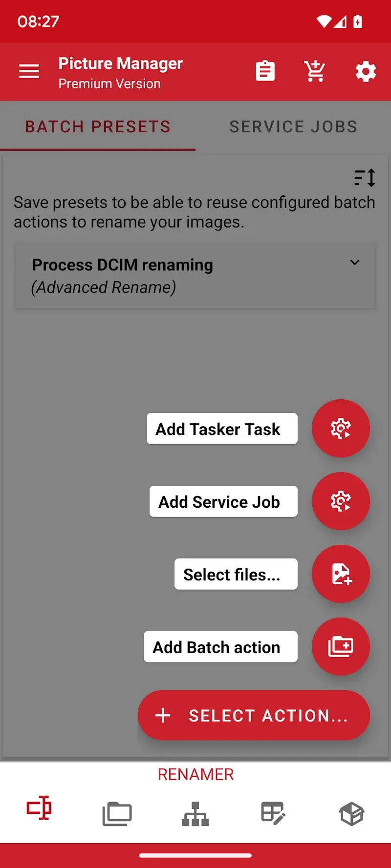Switch to the Batch Presets tab
The height and width of the screenshot is (868, 391).
[98, 127]
